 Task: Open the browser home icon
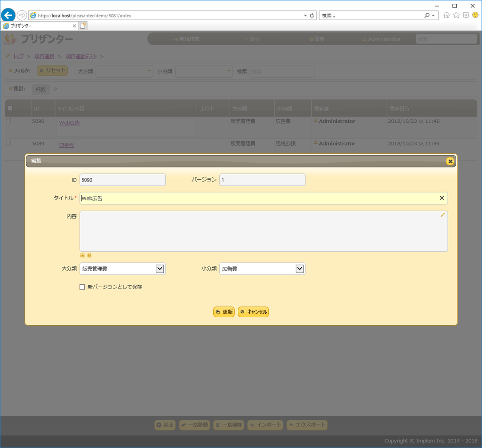(447, 15)
